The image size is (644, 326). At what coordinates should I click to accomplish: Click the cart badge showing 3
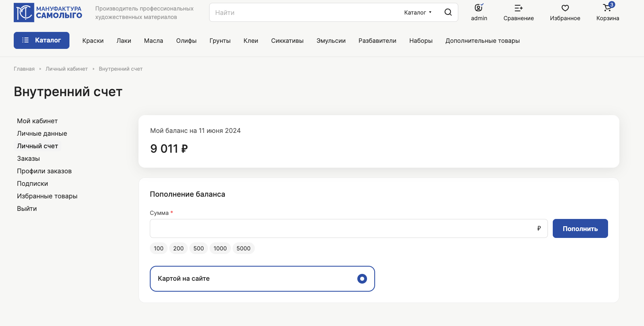tap(612, 4)
